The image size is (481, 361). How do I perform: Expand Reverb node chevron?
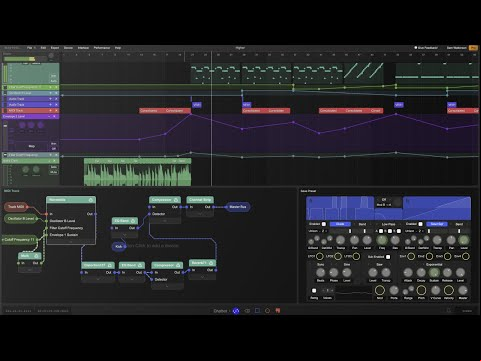pyautogui.click(x=202, y=277)
